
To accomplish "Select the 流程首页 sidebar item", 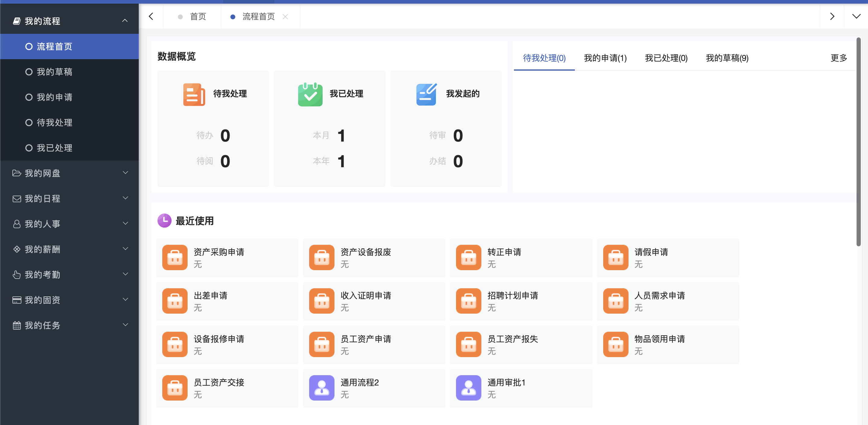I will [x=69, y=46].
